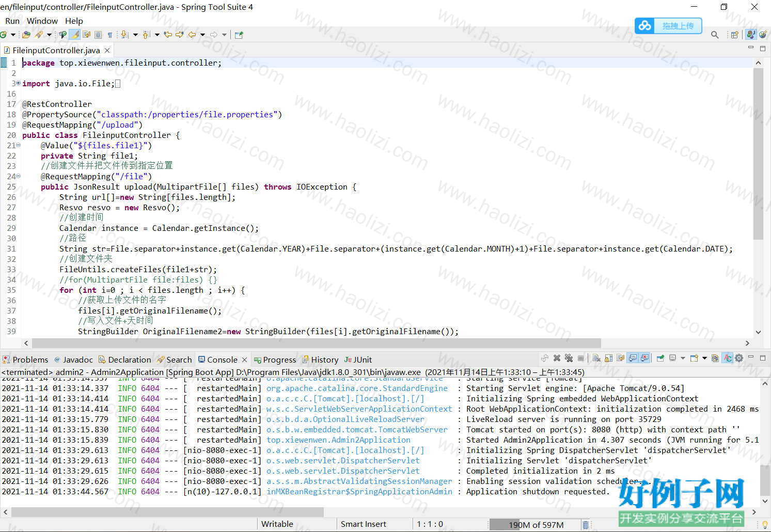Toggle ANSI console color icon

pos(727,358)
